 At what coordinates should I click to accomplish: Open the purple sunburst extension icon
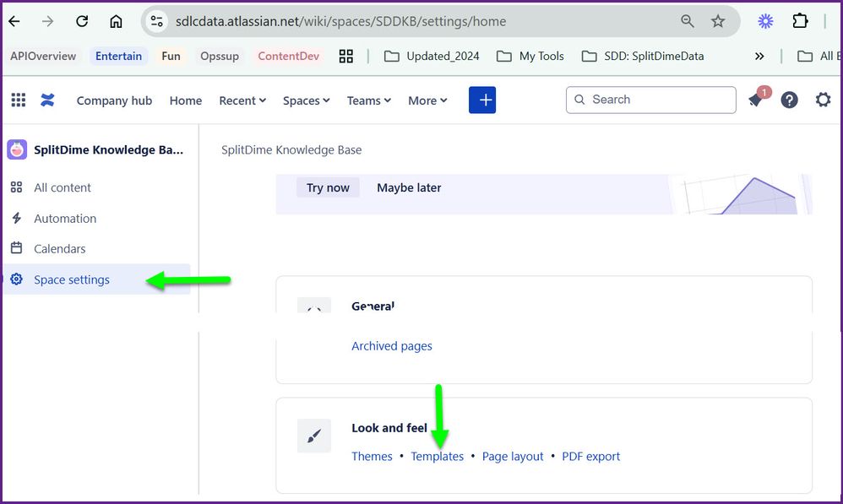[x=765, y=21]
